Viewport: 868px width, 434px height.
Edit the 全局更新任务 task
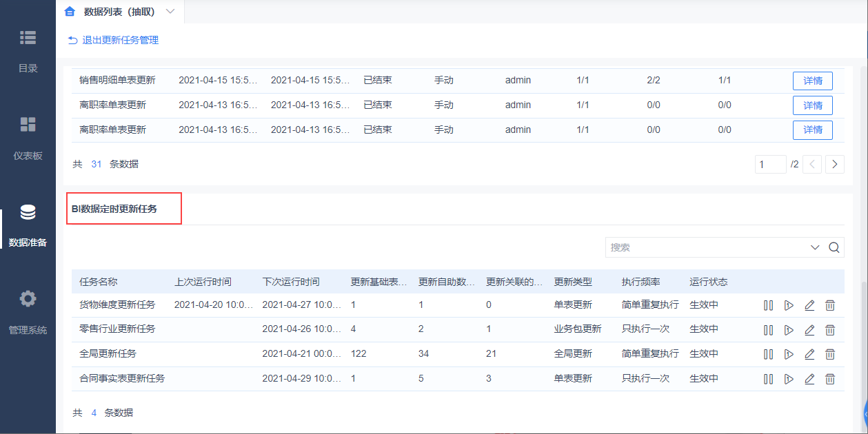click(x=809, y=354)
